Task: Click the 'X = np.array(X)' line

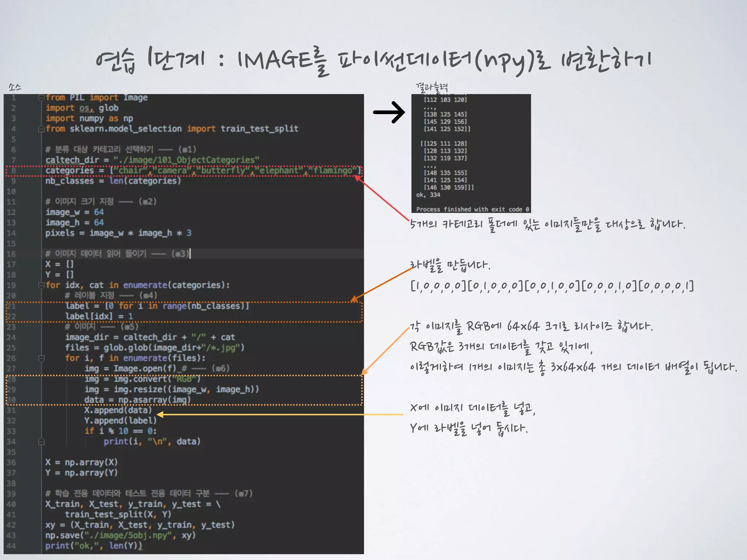Action: coord(82,463)
